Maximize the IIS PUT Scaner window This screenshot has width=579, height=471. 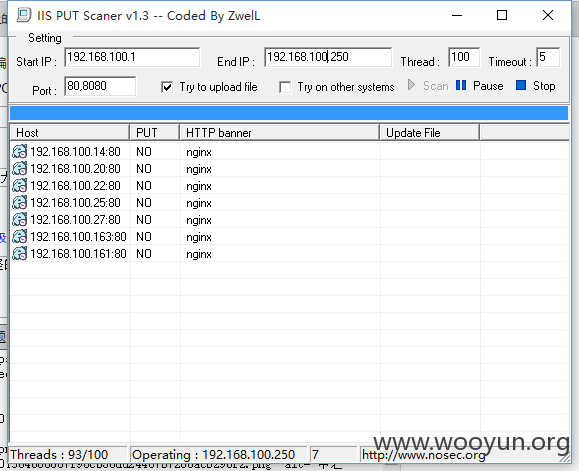point(502,15)
